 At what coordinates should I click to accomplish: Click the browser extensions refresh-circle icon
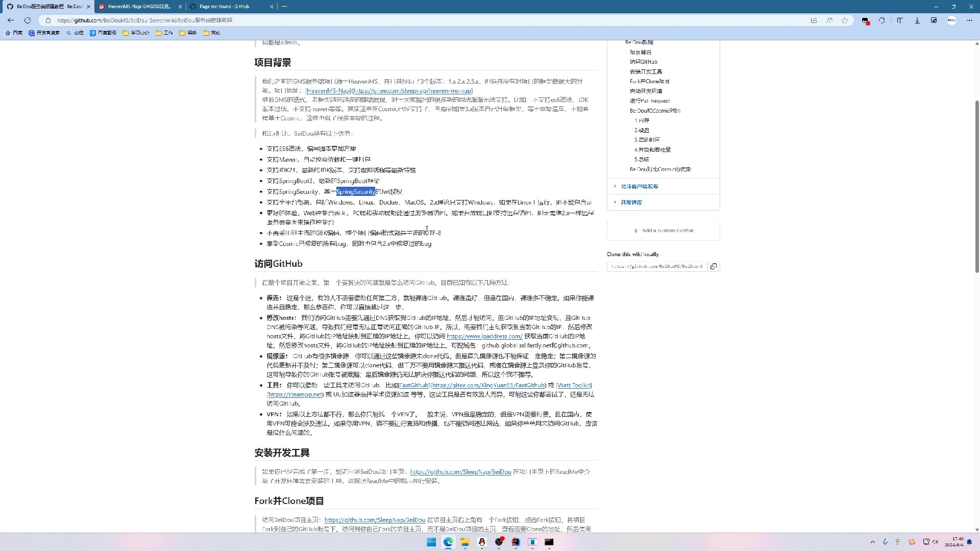(x=882, y=20)
